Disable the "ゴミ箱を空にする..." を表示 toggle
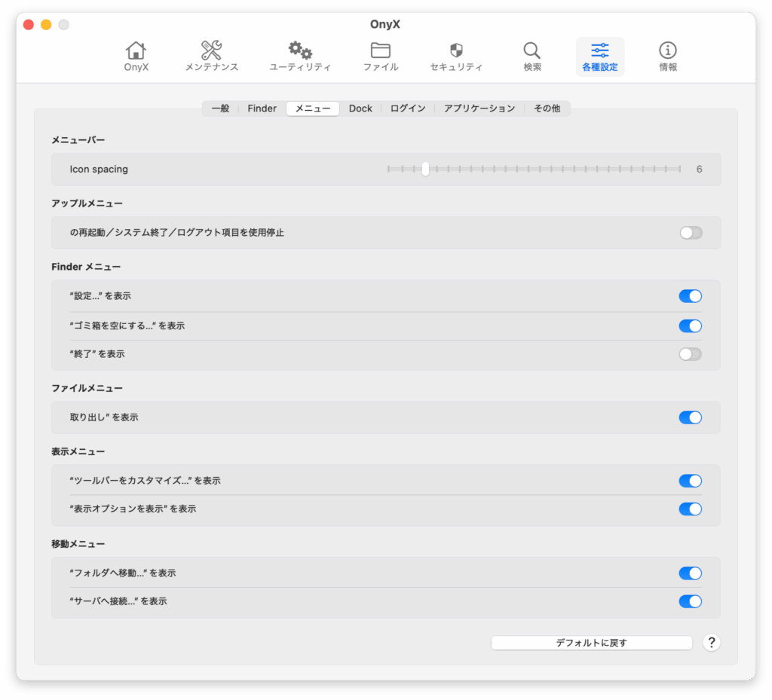Image resolution: width=772 pixels, height=700 pixels. coord(691,326)
